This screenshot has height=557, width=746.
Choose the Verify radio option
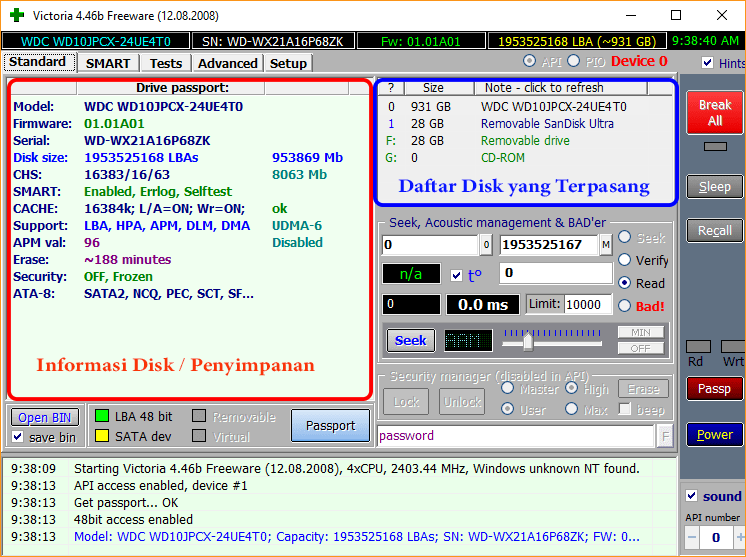click(625, 260)
